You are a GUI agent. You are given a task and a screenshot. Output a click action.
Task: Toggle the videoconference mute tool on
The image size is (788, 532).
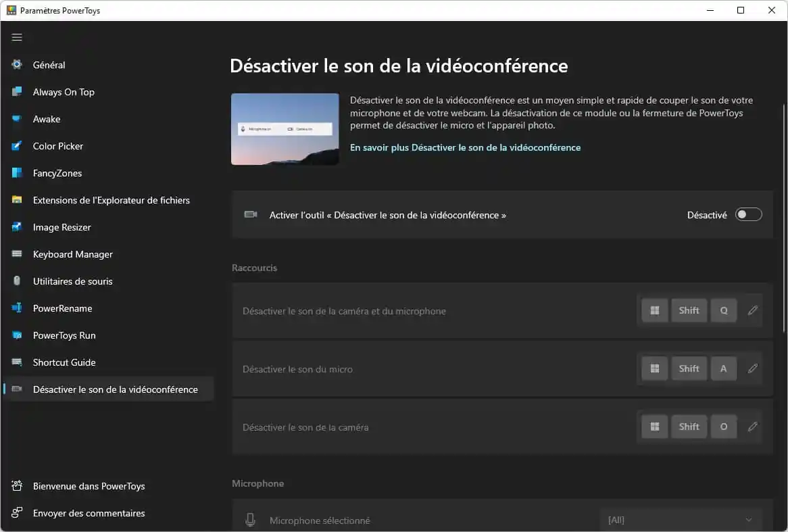pos(748,215)
